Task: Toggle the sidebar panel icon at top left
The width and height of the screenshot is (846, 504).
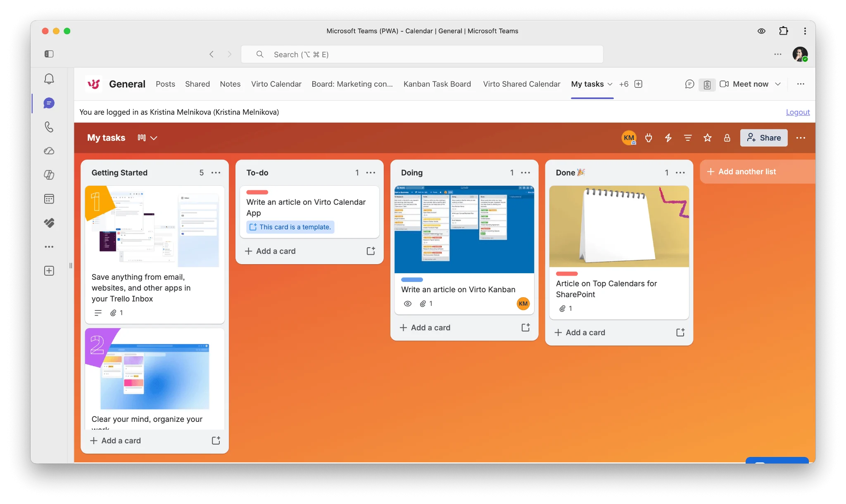Action: (49, 54)
